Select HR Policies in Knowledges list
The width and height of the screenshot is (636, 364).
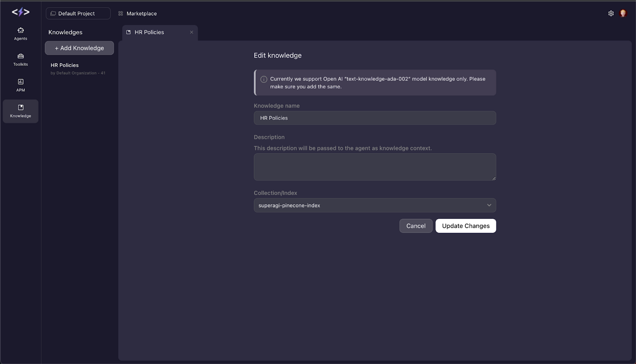65,65
